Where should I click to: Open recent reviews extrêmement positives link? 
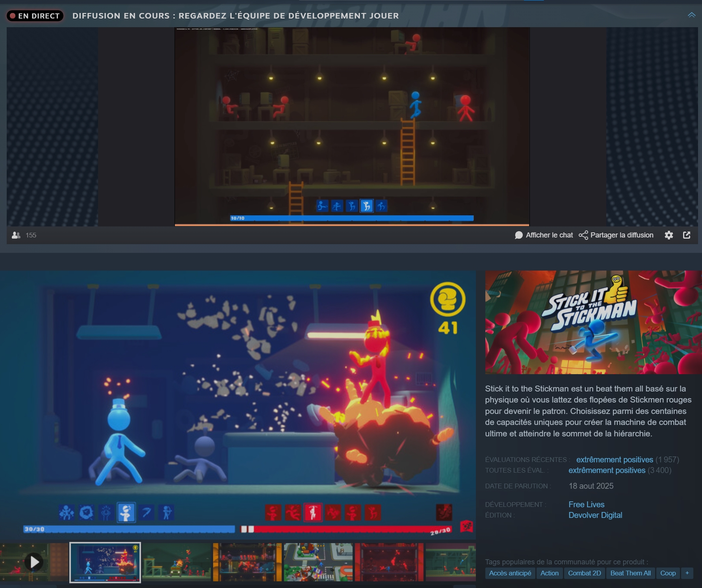pyautogui.click(x=615, y=460)
